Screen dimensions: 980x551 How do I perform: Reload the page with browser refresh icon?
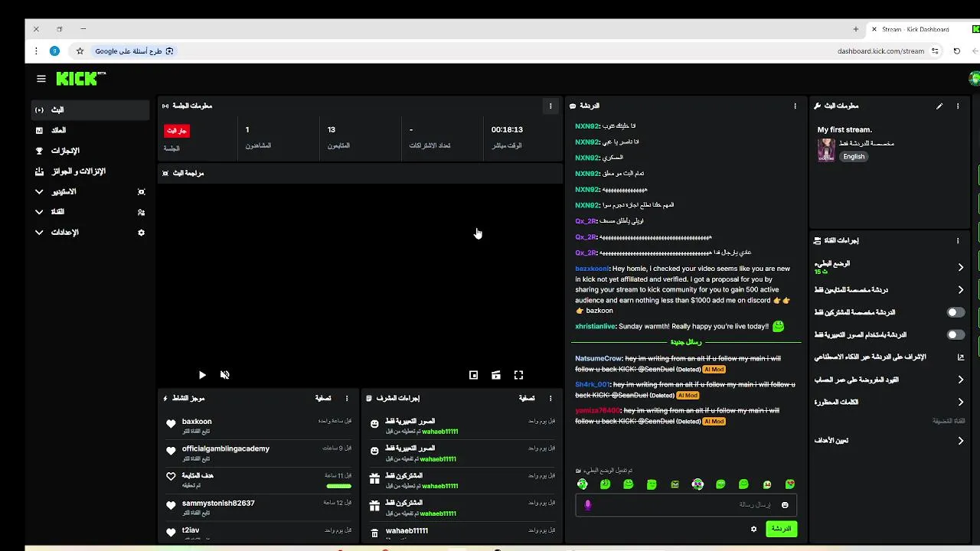[x=956, y=51]
